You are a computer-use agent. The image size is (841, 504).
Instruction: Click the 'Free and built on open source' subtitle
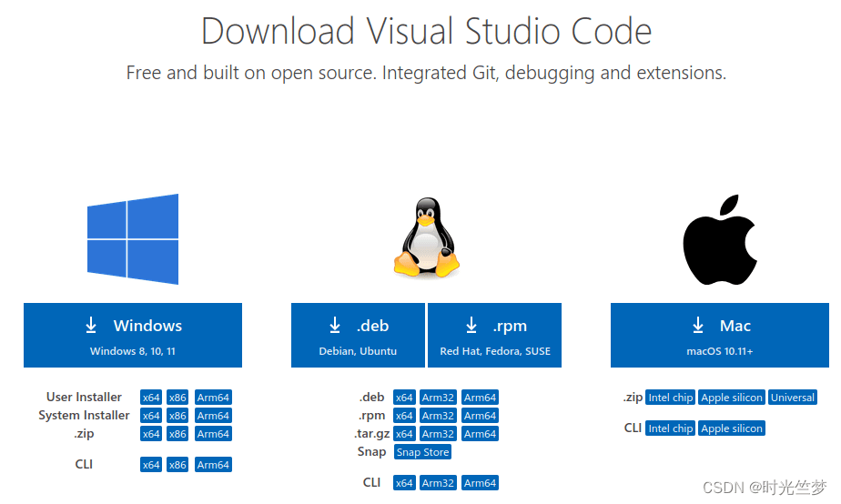(426, 73)
